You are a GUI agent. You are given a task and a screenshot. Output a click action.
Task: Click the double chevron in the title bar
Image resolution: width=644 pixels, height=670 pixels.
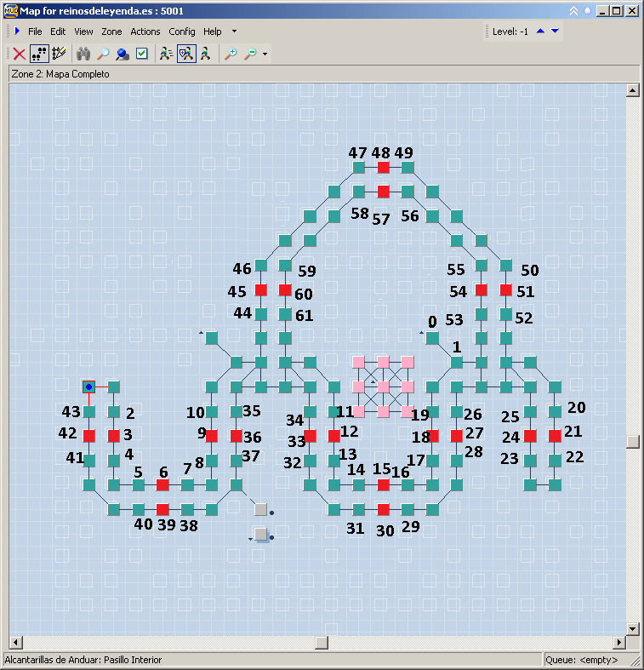pyautogui.click(x=573, y=11)
